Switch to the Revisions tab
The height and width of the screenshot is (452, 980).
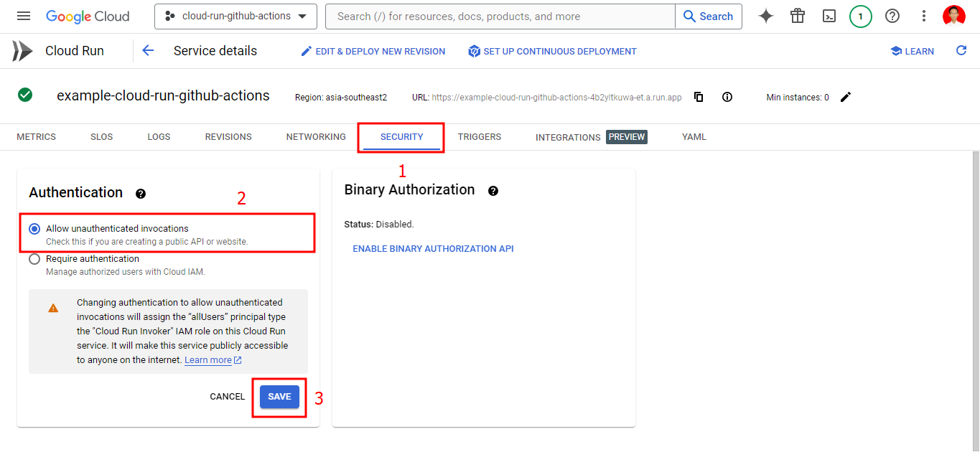coord(228,137)
